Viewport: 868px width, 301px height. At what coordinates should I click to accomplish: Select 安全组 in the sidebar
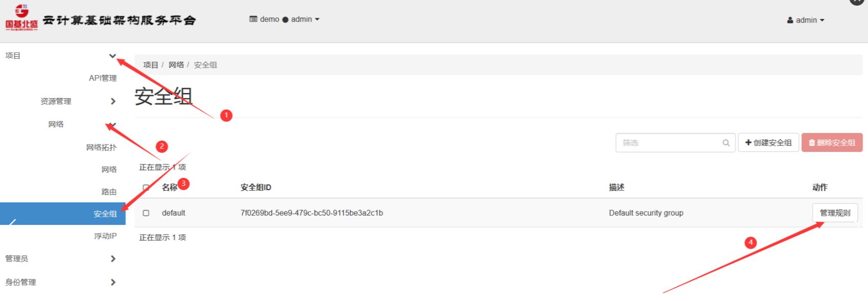pos(63,214)
